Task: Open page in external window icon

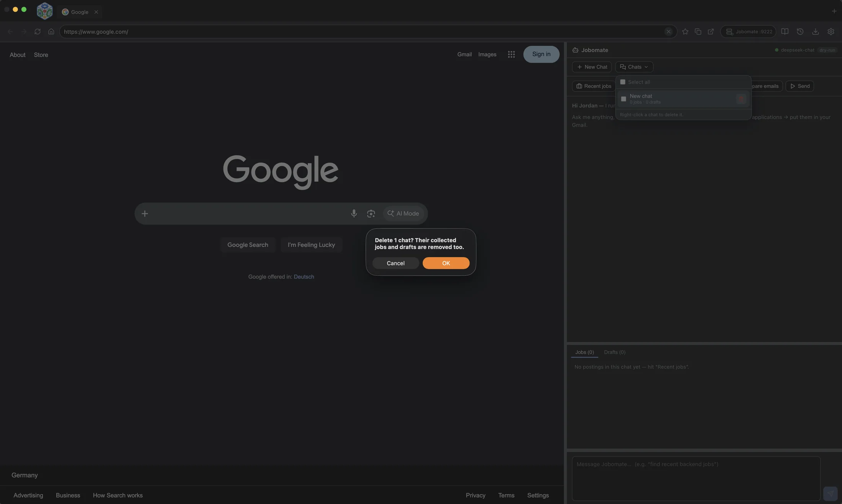Action: 711,32
